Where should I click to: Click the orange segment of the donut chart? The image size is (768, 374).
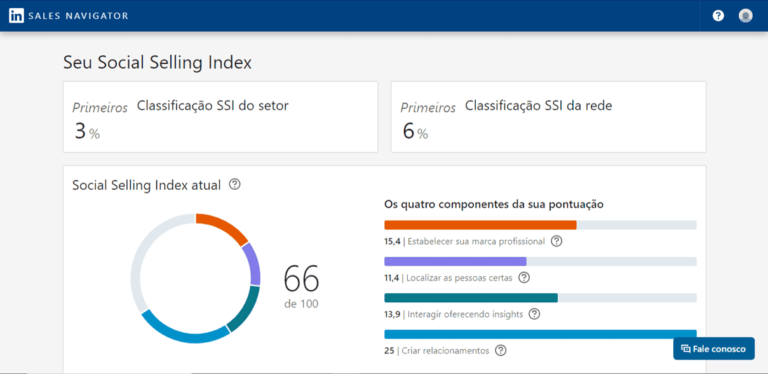(224, 226)
